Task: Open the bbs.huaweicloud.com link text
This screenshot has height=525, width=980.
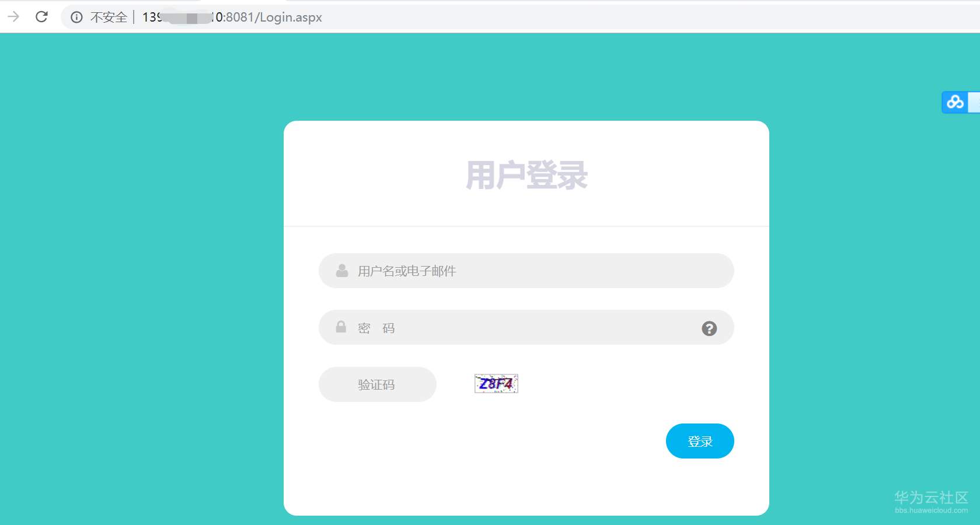Action: pos(932,510)
